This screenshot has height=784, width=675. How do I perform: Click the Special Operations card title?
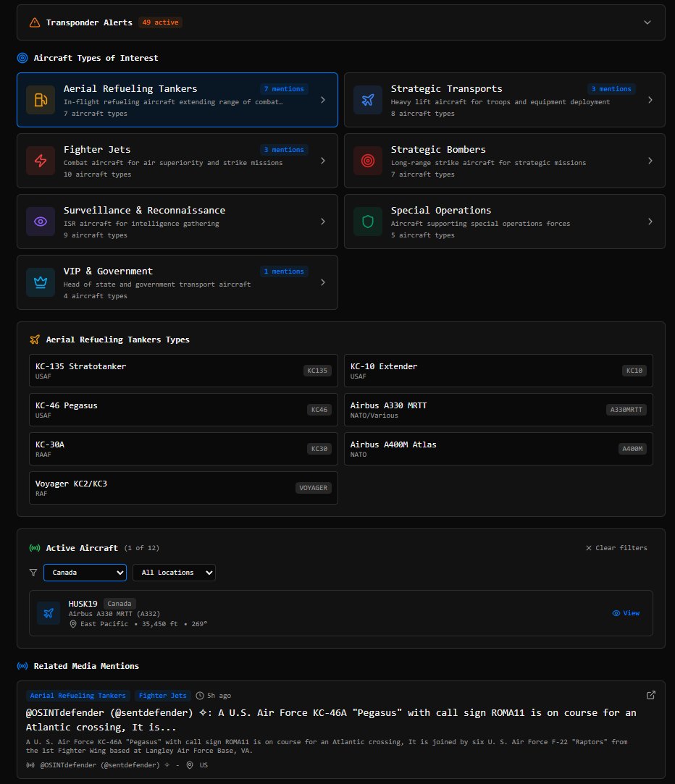[441, 211]
